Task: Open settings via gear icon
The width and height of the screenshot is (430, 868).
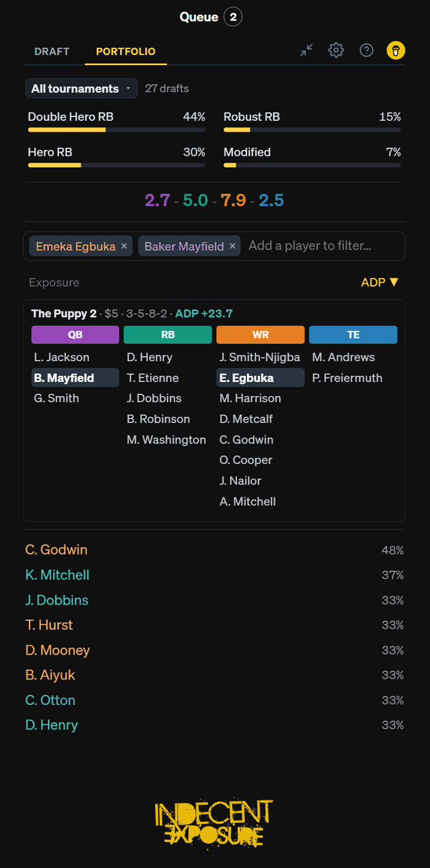Action: 336,50
